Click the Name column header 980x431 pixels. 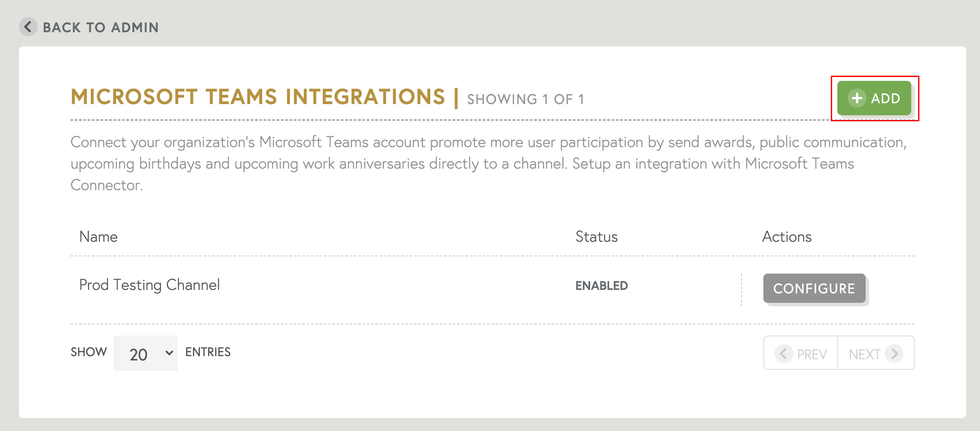[98, 237]
